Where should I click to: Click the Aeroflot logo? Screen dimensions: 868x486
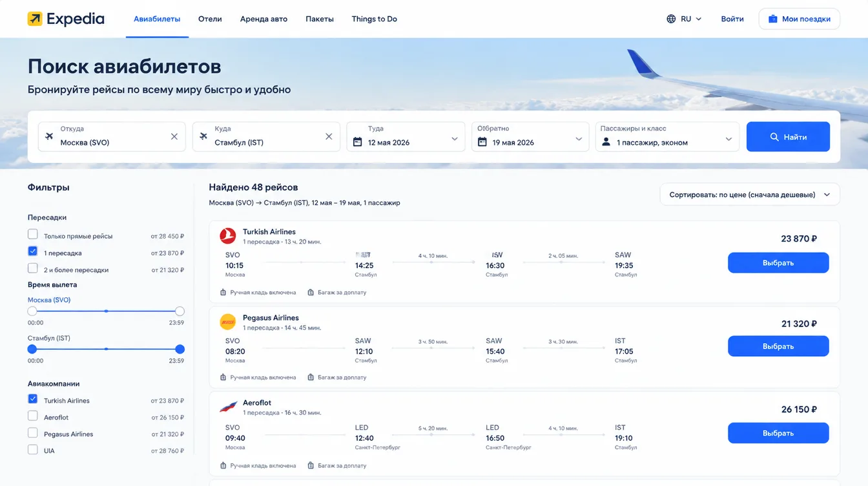[x=228, y=407]
